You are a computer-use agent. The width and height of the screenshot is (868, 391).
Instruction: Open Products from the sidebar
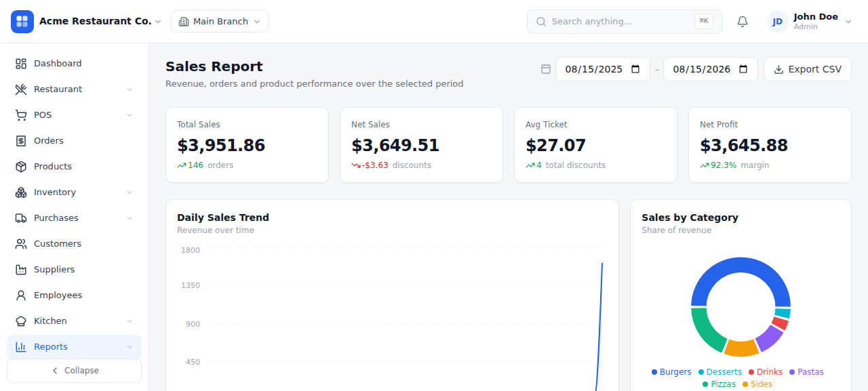click(74, 167)
